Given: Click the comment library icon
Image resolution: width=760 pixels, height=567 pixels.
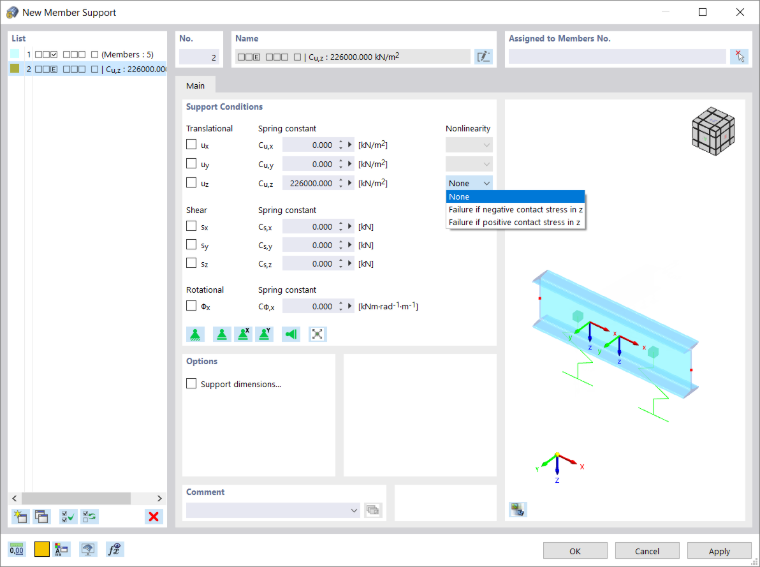Looking at the screenshot, I should pos(373,510).
